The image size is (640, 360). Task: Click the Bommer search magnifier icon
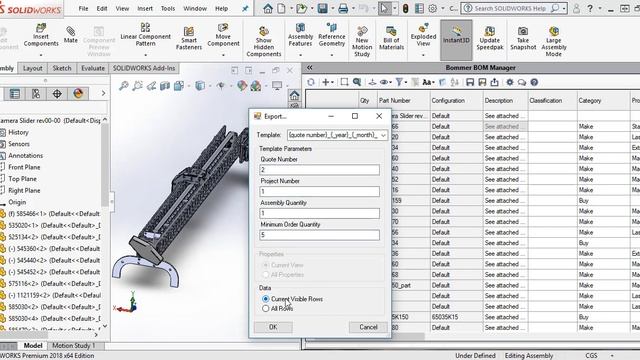[357, 82]
